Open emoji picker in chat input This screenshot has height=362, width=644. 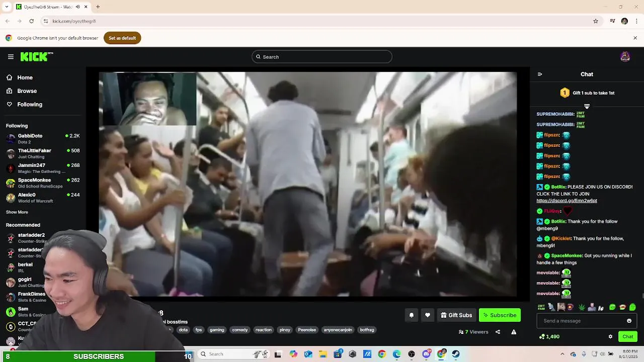(x=629, y=321)
